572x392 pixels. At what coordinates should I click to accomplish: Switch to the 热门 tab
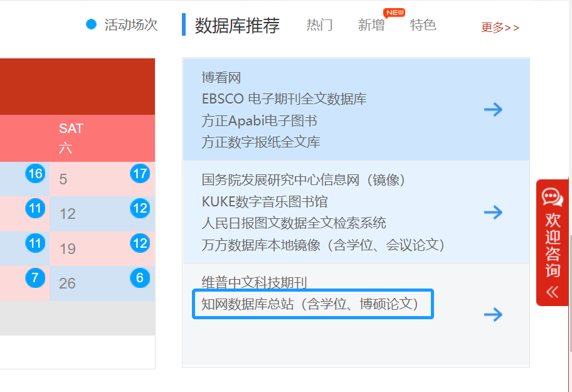click(320, 25)
